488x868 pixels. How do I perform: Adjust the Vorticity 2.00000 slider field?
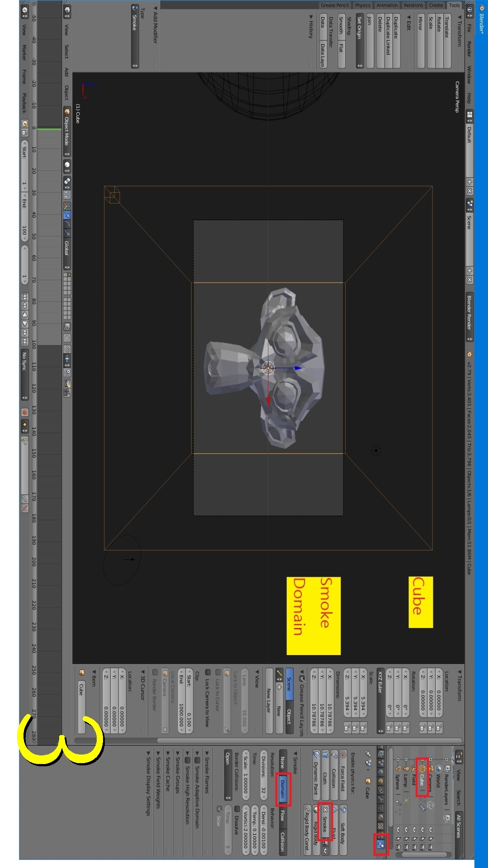click(x=246, y=830)
